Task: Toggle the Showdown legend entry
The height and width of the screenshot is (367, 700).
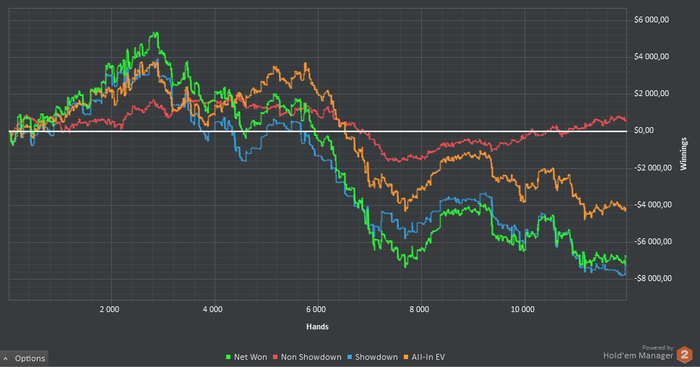Action: tap(373, 357)
